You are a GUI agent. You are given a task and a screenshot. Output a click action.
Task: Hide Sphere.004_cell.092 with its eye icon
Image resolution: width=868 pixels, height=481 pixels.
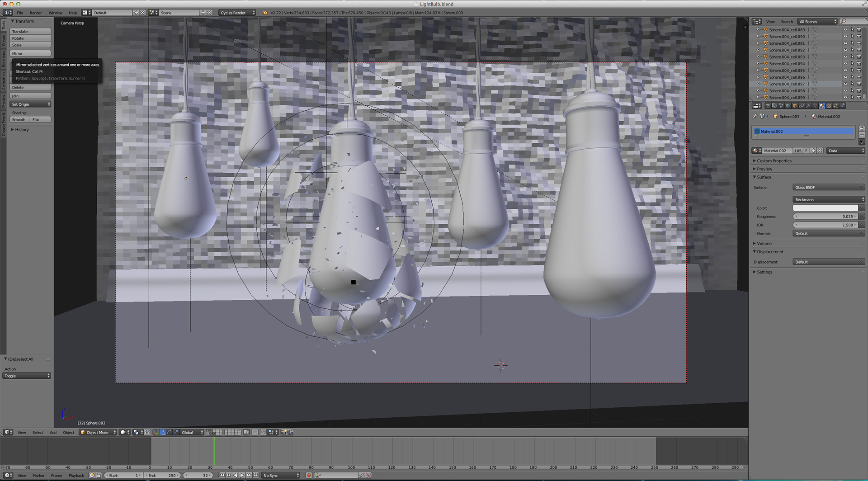[x=845, y=50]
